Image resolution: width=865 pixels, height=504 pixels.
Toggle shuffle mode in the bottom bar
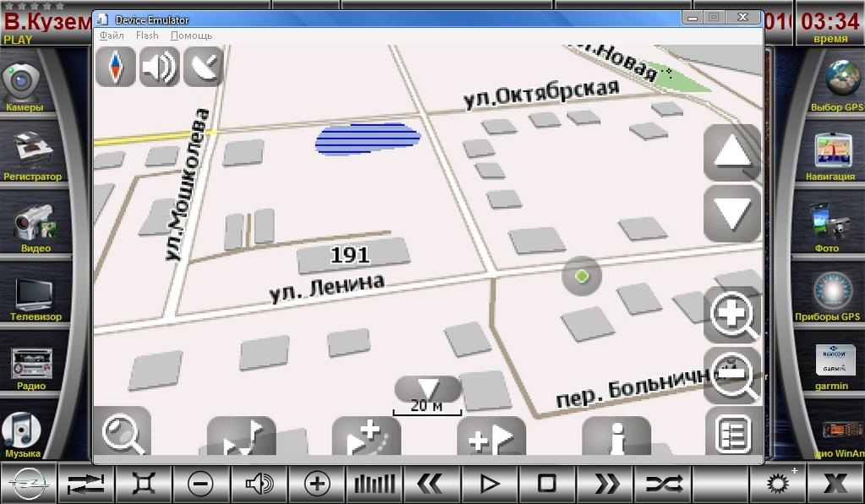[662, 484]
